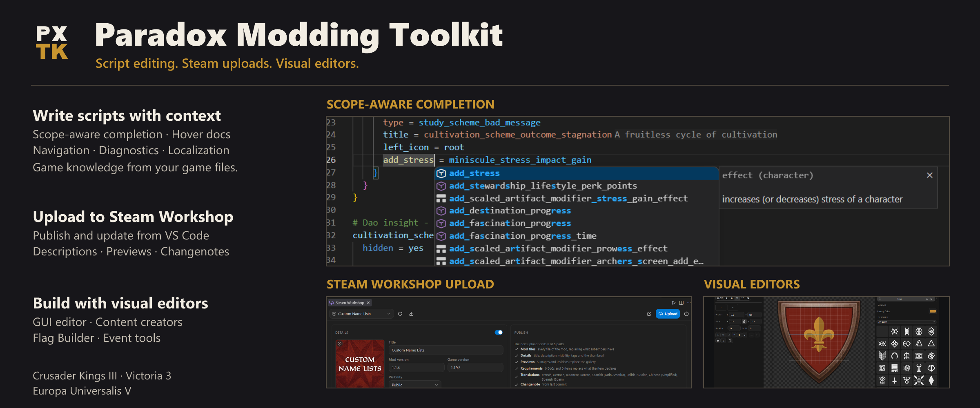Click the Position X field value 0.5
The width and height of the screenshot is (980, 408).
737,315
